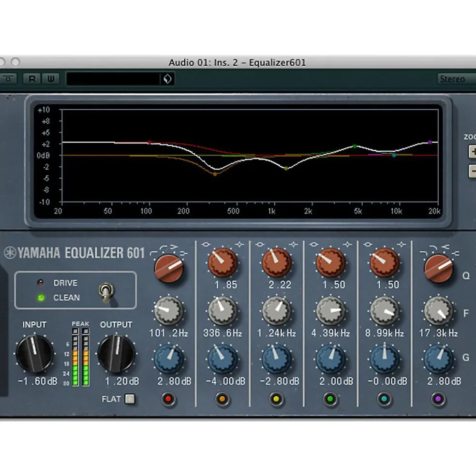The image size is (476, 476).
Task: Toggle the orange band enable button
Action: (222, 399)
